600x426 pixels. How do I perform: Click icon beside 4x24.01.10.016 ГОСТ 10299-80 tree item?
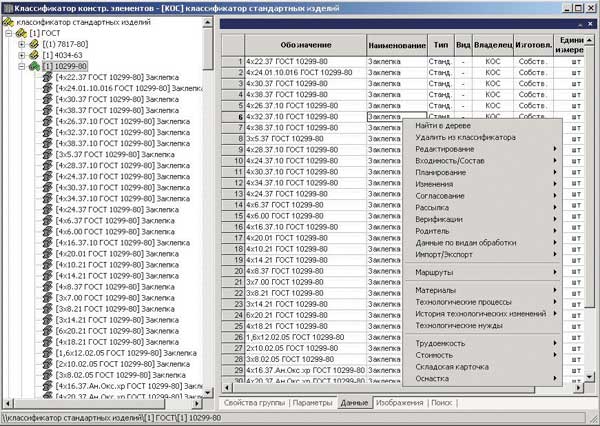pos(47,88)
